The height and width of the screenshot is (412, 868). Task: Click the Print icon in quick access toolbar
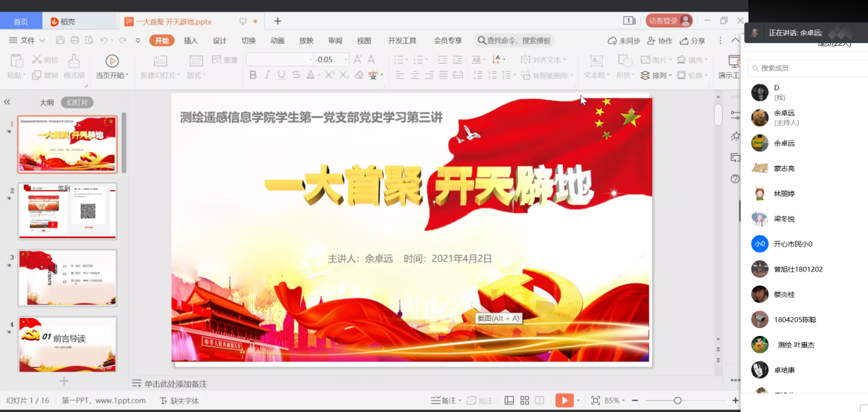click(x=75, y=40)
